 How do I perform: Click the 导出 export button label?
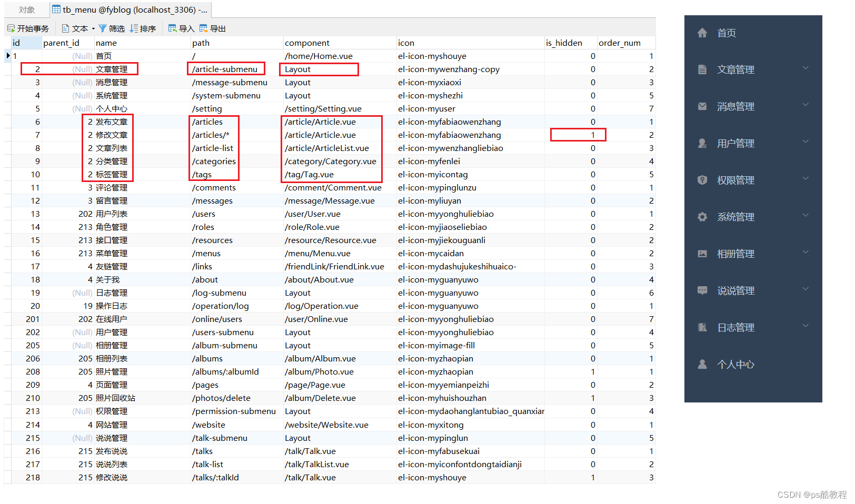pyautogui.click(x=218, y=29)
